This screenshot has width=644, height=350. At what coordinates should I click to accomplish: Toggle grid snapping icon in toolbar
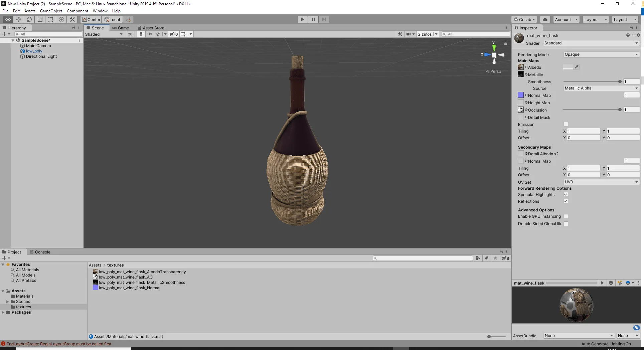[x=128, y=19]
